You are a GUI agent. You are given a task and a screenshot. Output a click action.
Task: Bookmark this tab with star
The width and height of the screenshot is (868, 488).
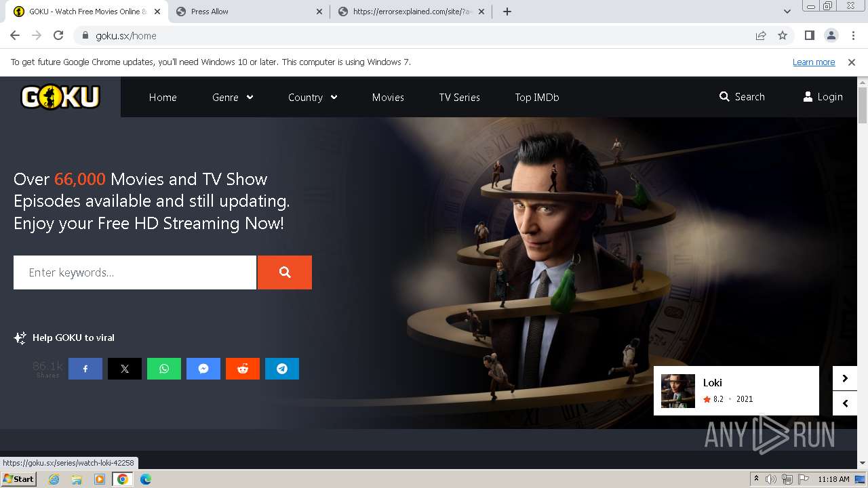click(x=783, y=35)
